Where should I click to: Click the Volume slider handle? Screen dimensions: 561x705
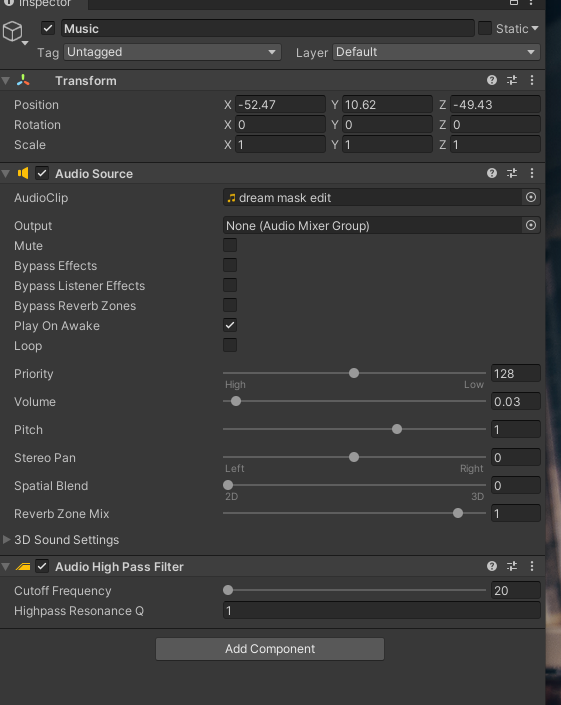point(236,401)
